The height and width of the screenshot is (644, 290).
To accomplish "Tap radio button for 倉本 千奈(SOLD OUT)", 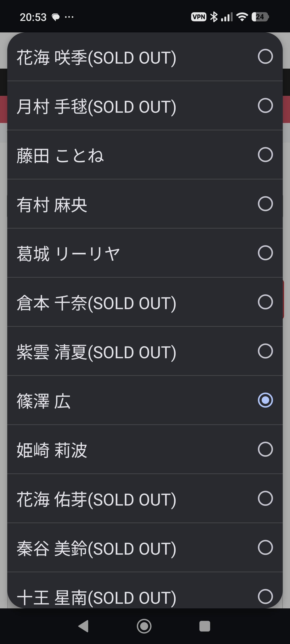I will 265,302.
